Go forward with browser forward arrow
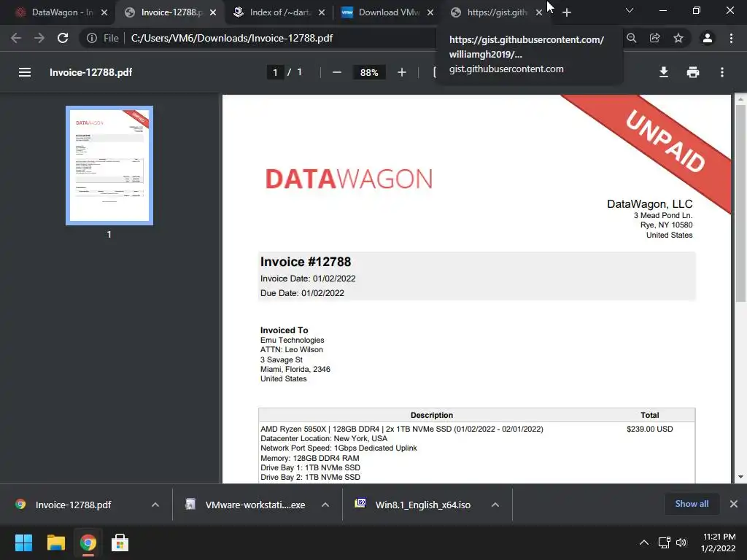The height and width of the screenshot is (560, 747). click(x=39, y=38)
